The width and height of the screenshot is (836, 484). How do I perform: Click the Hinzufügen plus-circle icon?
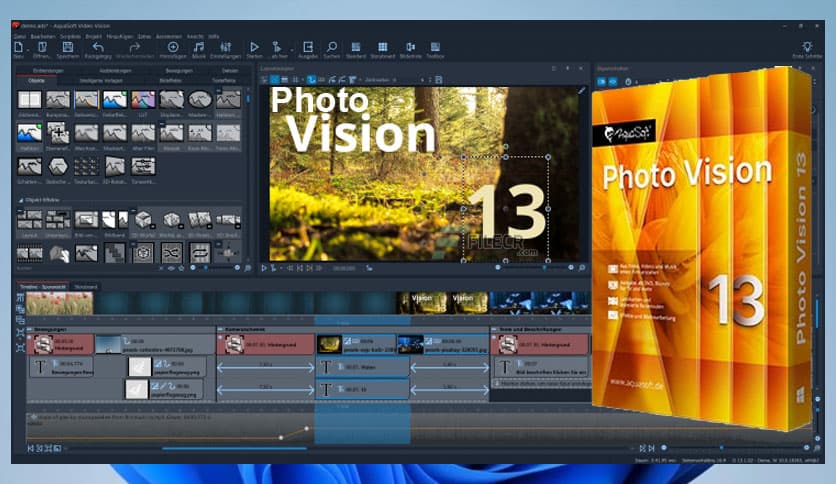173,47
